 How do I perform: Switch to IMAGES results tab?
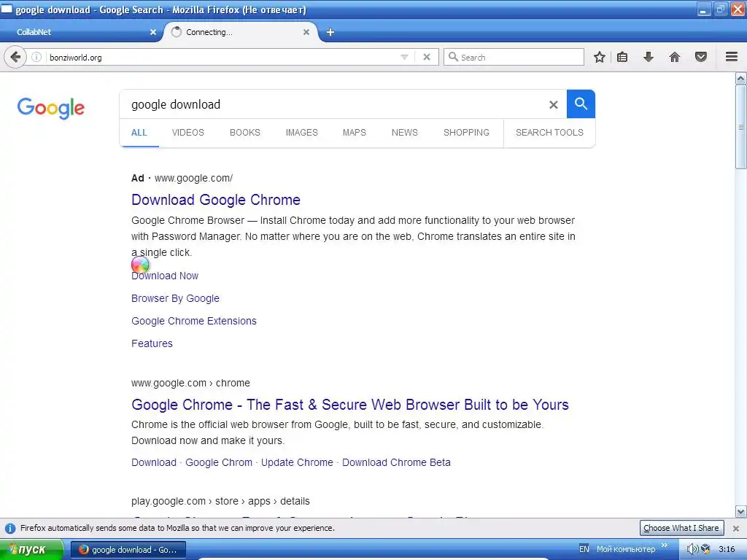(301, 133)
